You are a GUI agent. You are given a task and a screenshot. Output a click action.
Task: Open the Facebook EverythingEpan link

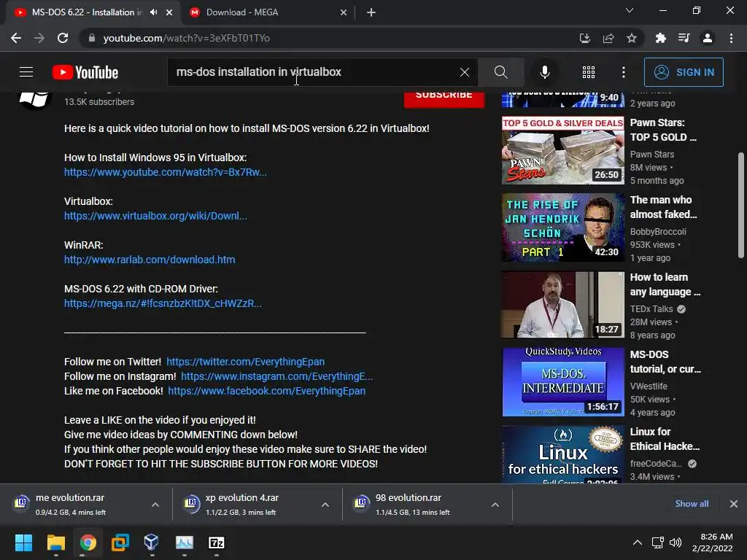(267, 391)
